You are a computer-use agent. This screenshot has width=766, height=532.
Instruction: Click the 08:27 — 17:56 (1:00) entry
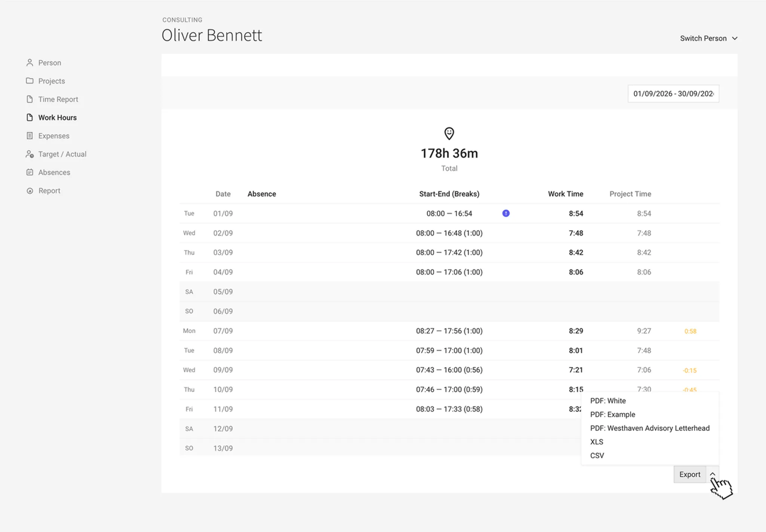click(x=449, y=331)
